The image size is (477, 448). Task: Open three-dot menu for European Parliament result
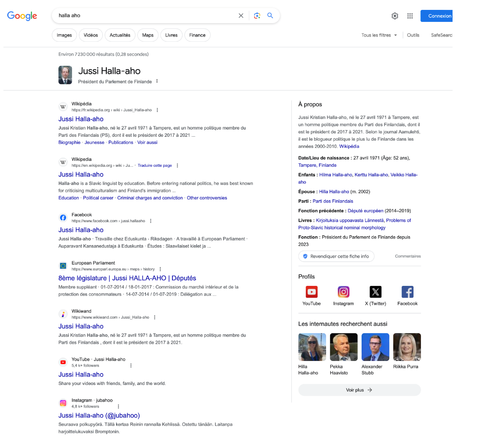[x=160, y=269]
